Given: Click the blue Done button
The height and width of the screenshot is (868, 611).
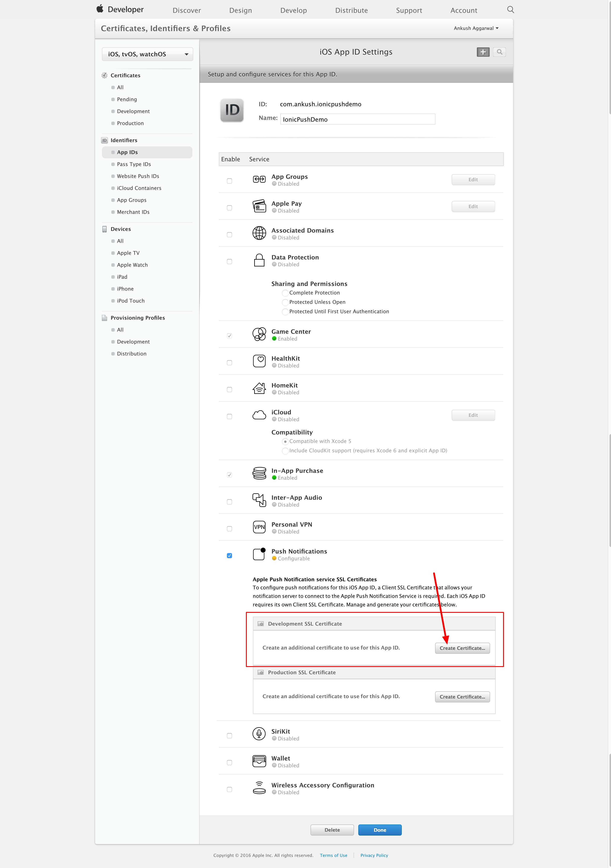Looking at the screenshot, I should 380,830.
